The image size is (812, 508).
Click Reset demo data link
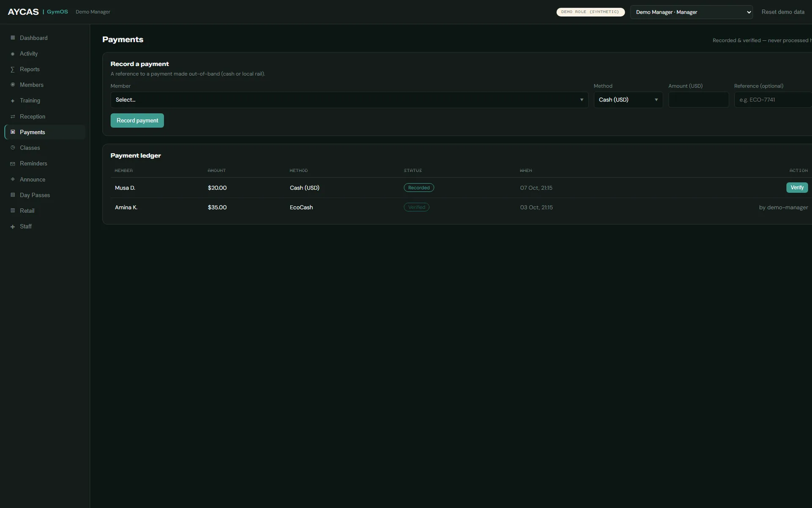click(x=783, y=12)
